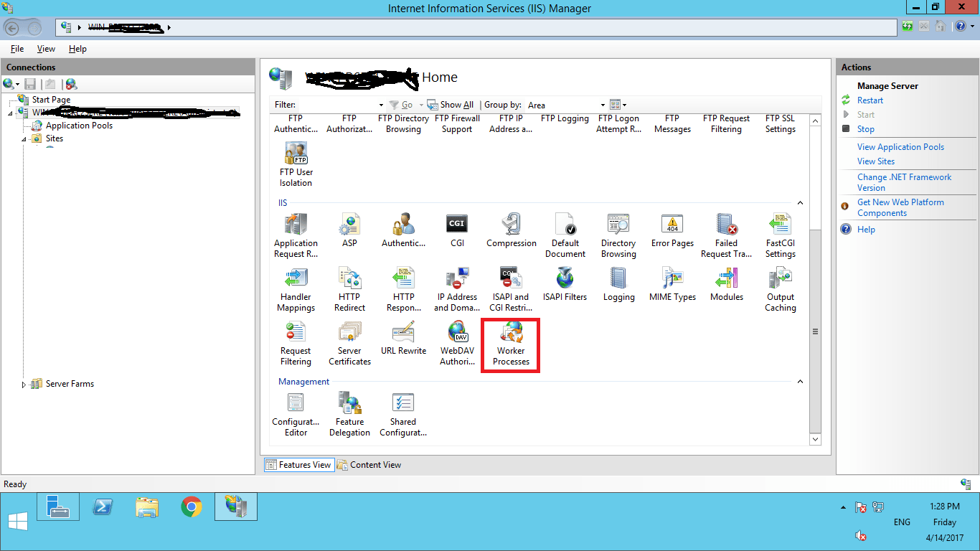The image size is (980, 551).
Task: Open IP Address and Domain Restrictions
Action: (x=457, y=289)
